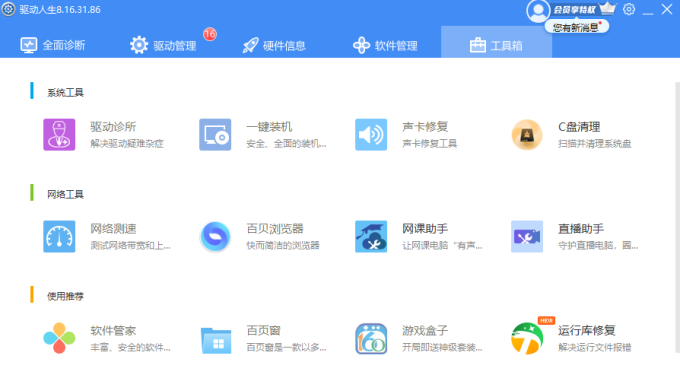Click description 解决运行文件报错

(x=595, y=347)
